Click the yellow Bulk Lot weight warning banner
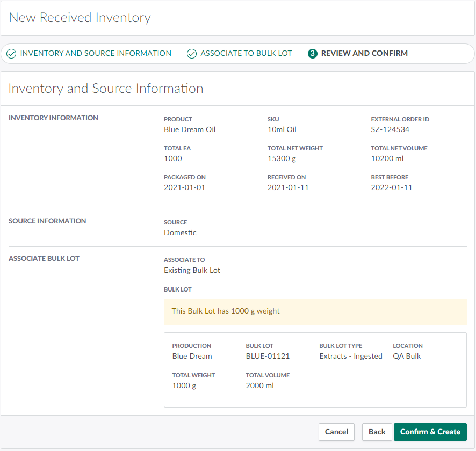This screenshot has width=476, height=451. click(x=315, y=311)
